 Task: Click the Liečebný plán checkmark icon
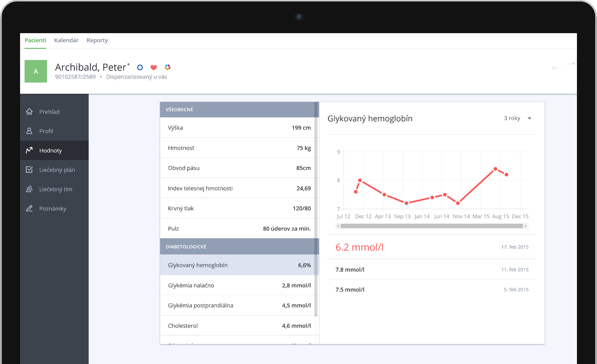pyautogui.click(x=30, y=170)
